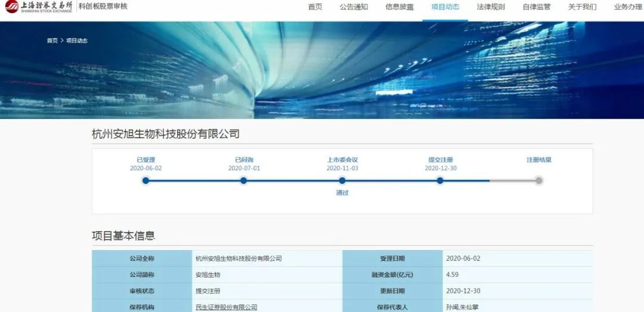Image resolution: width=644 pixels, height=312 pixels.
Task: Click the company title 杭州安旭生物科技股份有限公司 heading
Action: (x=166, y=134)
